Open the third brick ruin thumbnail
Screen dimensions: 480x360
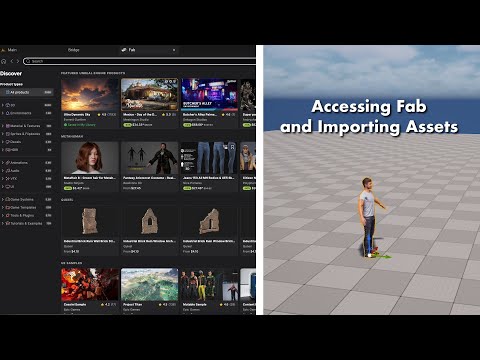click(209, 221)
